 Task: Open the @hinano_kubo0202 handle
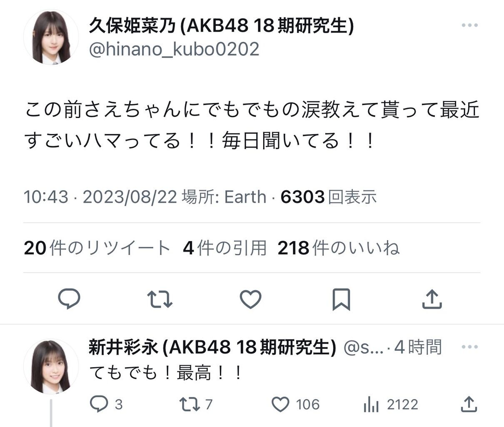click(174, 49)
